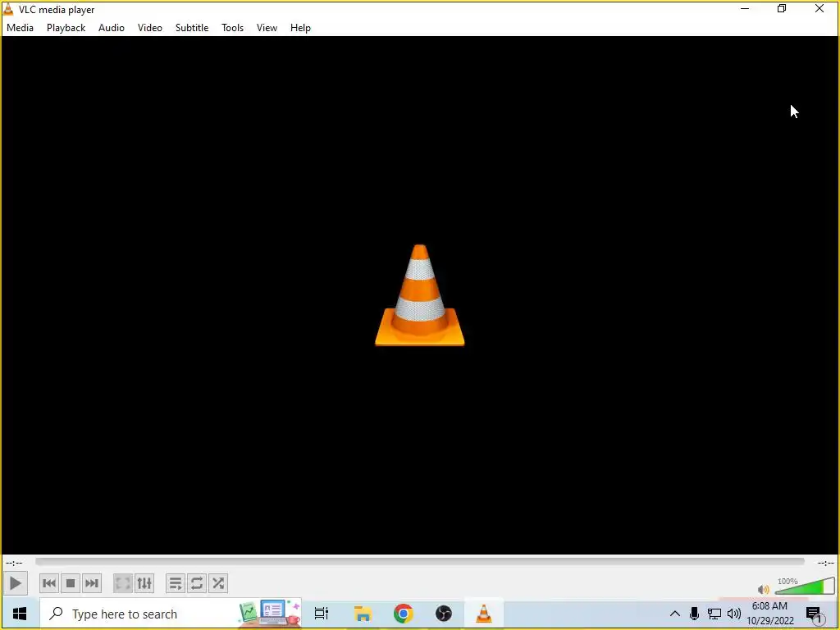Stop playback with the Stop button
This screenshot has width=840, height=630.
71,583
